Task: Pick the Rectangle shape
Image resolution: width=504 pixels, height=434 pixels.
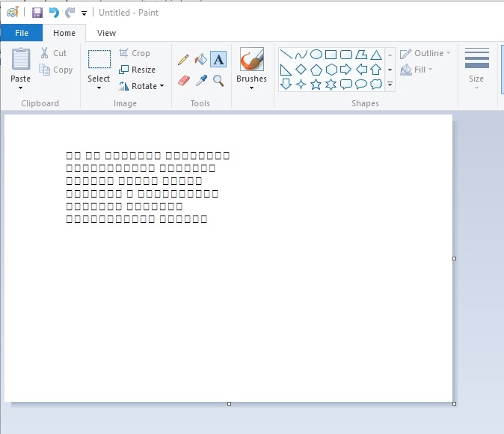Action: pyautogui.click(x=331, y=55)
